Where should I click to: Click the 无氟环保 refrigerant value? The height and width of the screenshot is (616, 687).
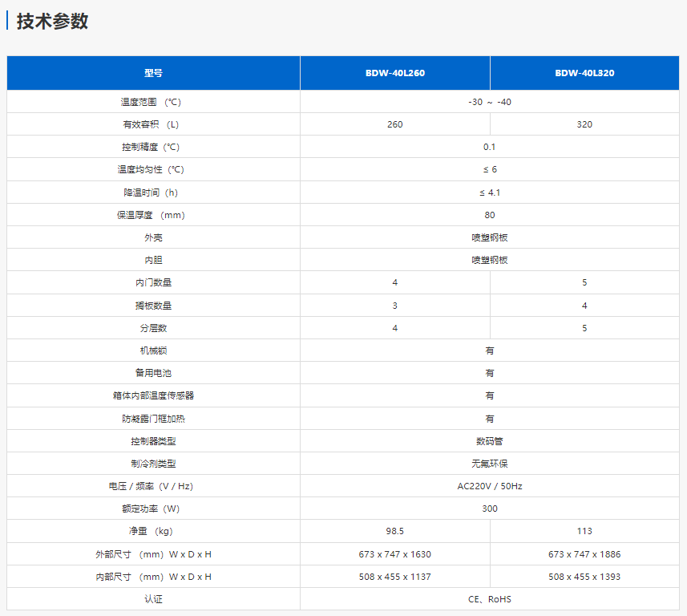(489, 464)
